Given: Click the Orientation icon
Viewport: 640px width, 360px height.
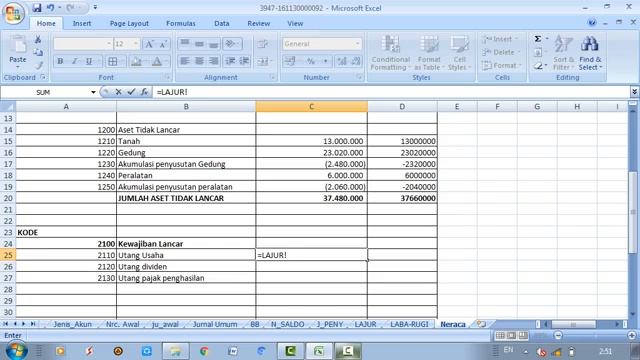Looking at the screenshot, I should tap(232, 44).
